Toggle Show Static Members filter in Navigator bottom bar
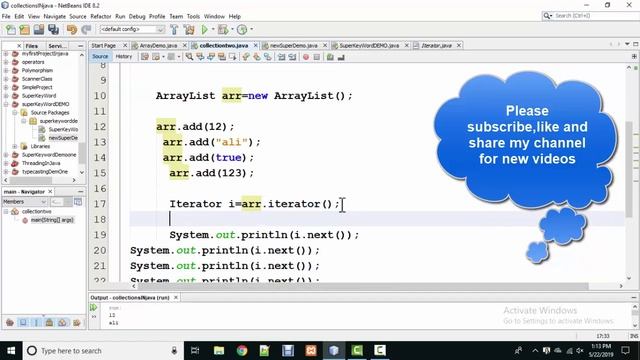This screenshot has height=360, width=640. tap(36, 322)
